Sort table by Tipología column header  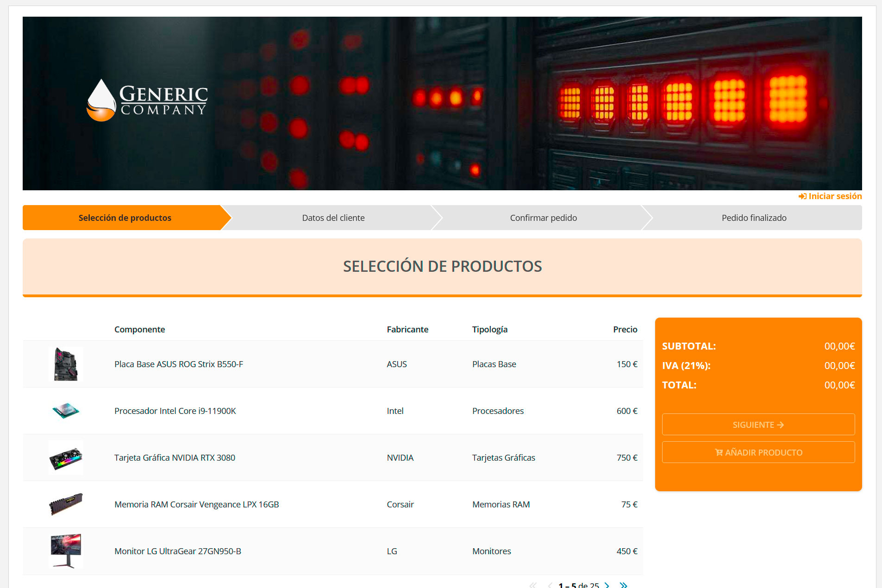(489, 329)
